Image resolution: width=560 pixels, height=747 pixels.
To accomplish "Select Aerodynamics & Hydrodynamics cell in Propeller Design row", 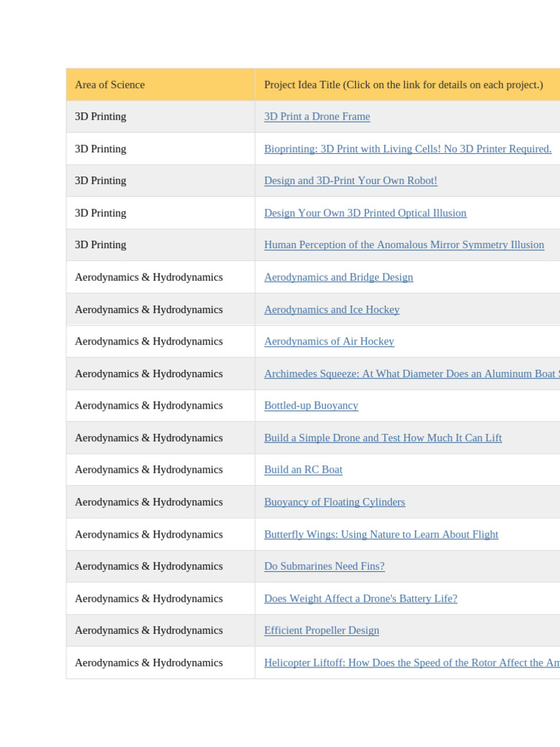I will click(x=160, y=631).
